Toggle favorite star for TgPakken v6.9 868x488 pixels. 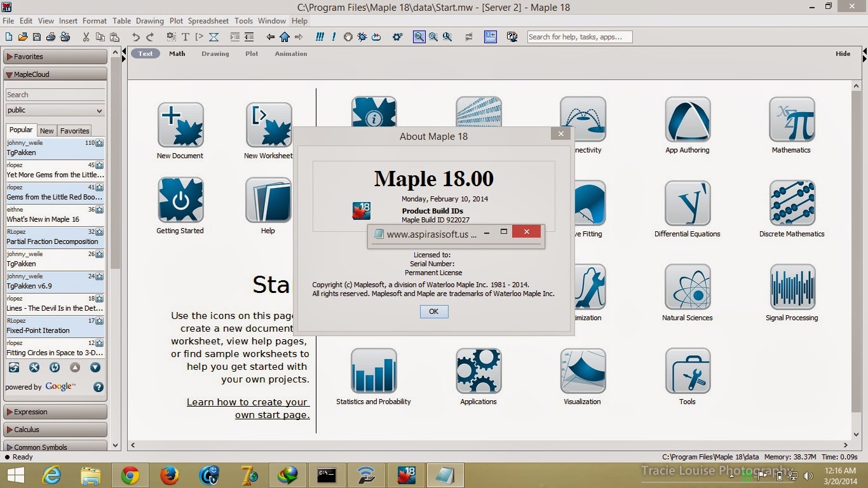(x=99, y=276)
